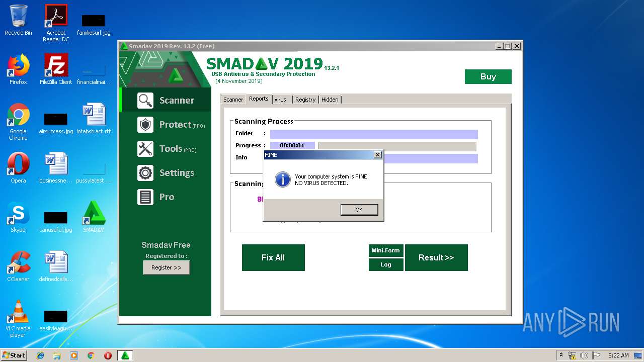The image size is (644, 362).
Task: Click the scan progress bar
Action: (397, 146)
